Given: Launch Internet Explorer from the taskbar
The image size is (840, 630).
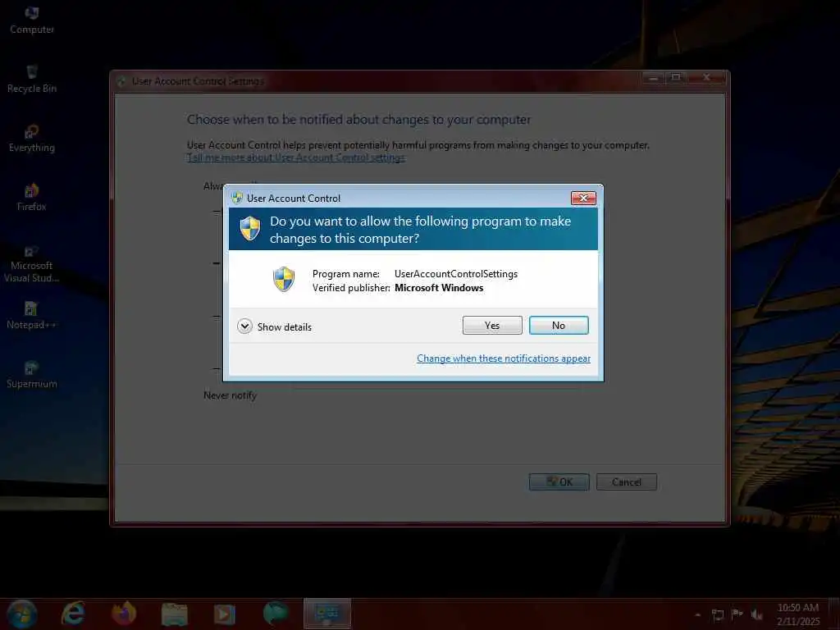Looking at the screenshot, I should pyautogui.click(x=73, y=614).
